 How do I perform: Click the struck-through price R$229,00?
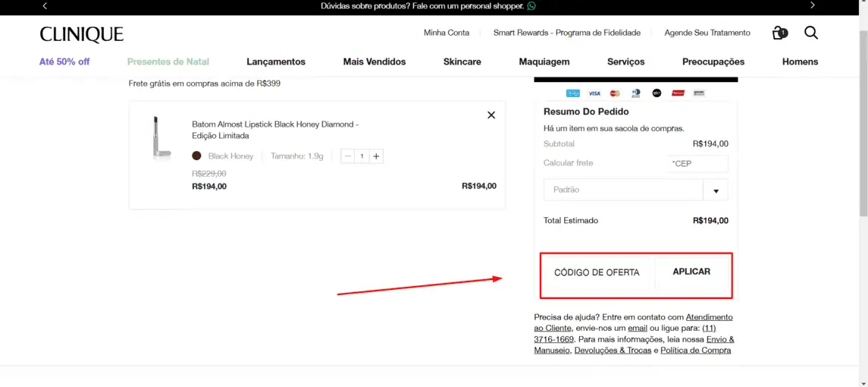click(x=208, y=174)
